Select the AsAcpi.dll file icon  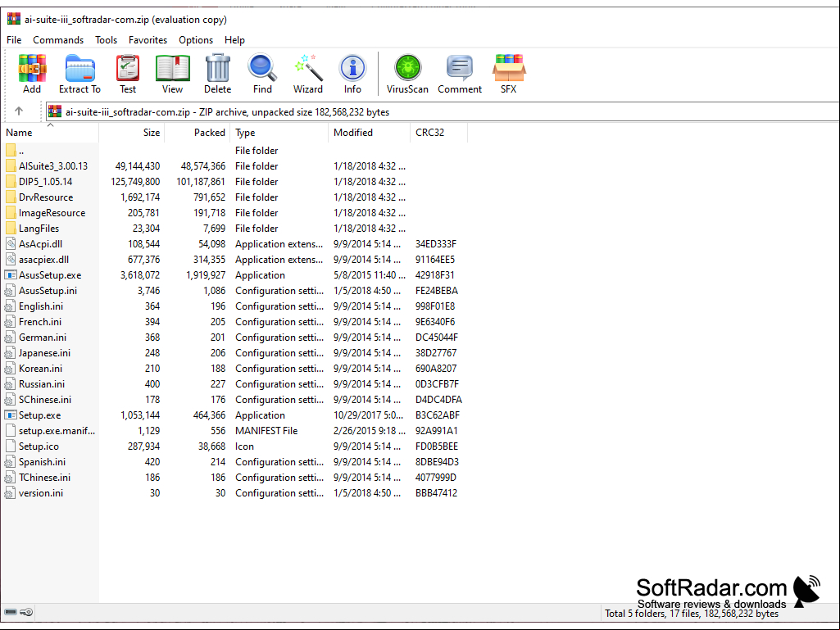pos(10,244)
